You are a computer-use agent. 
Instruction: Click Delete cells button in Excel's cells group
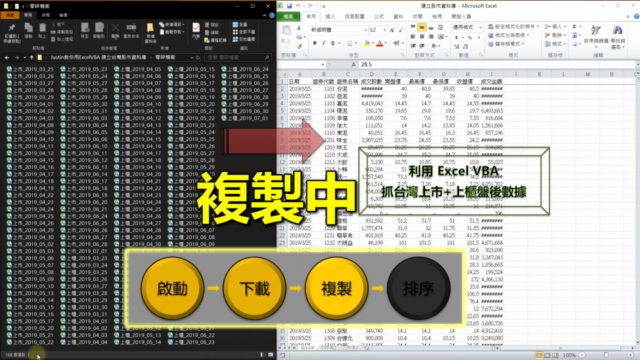(x=556, y=35)
